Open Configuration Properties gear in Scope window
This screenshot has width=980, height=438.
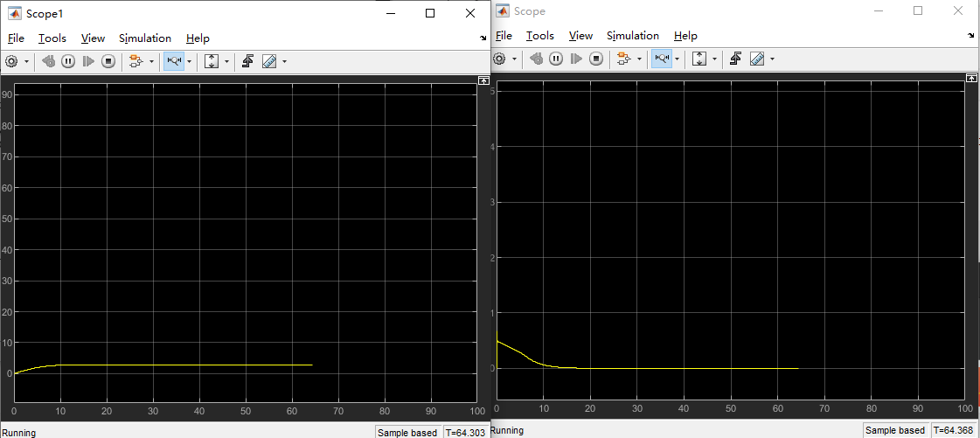pyautogui.click(x=499, y=59)
